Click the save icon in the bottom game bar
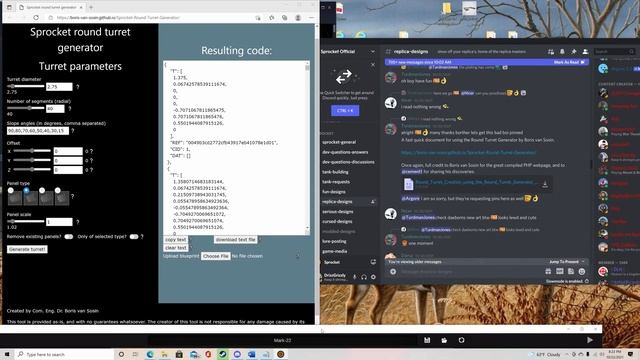The width and height of the screenshot is (640, 360). (427, 340)
